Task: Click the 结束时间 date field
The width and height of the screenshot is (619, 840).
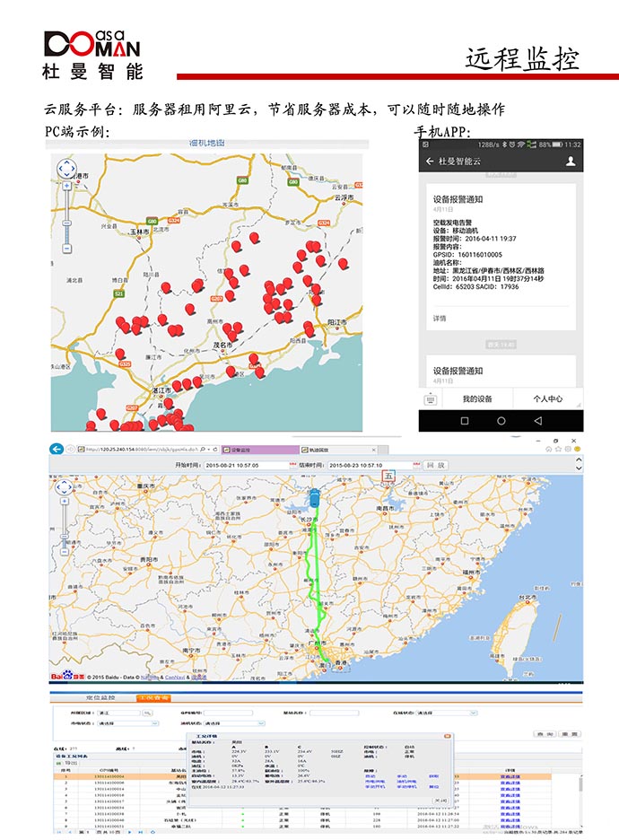Action: point(371,465)
